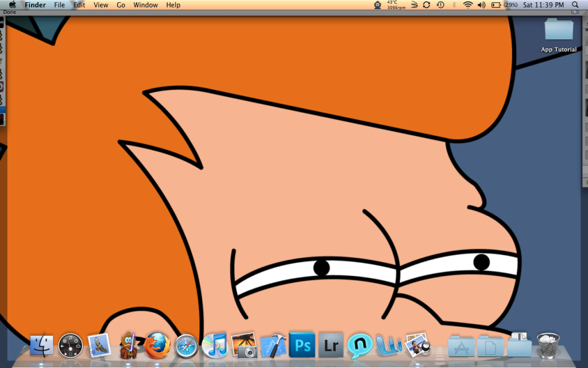588x368 pixels.
Task: Click the robot-face menu bar icon
Action: 377,5
